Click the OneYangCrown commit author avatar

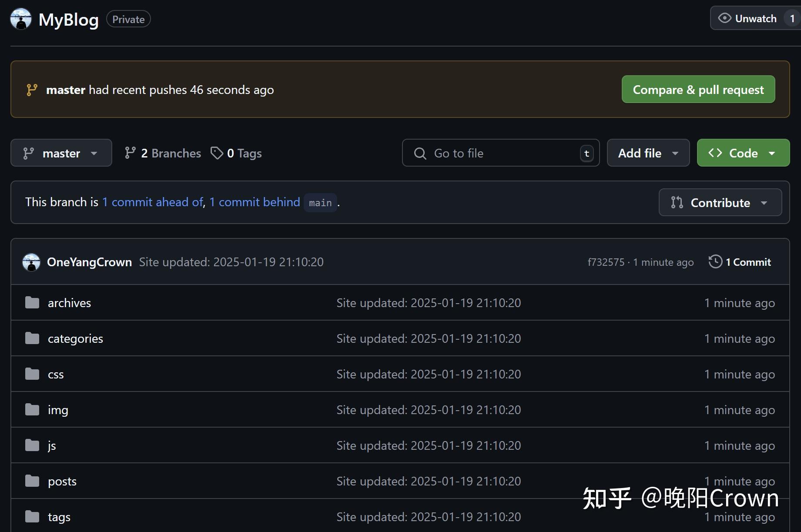point(31,262)
